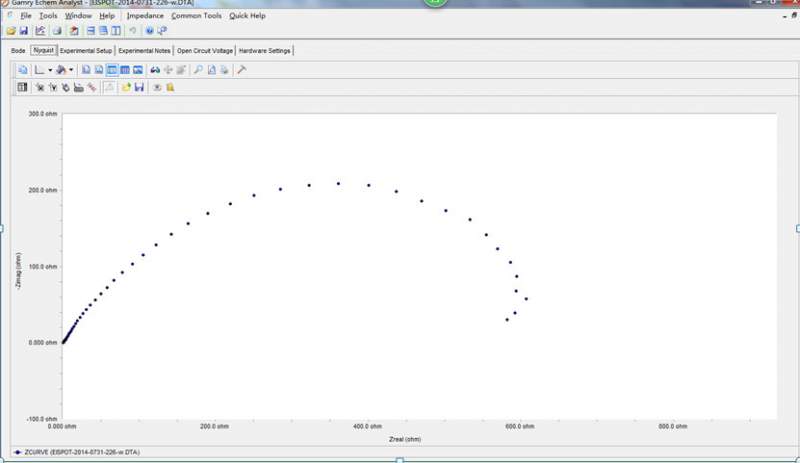This screenshot has width=800, height=463.
Task: Click the ZCURVE legend entry below the plot
Action: click(x=77, y=452)
